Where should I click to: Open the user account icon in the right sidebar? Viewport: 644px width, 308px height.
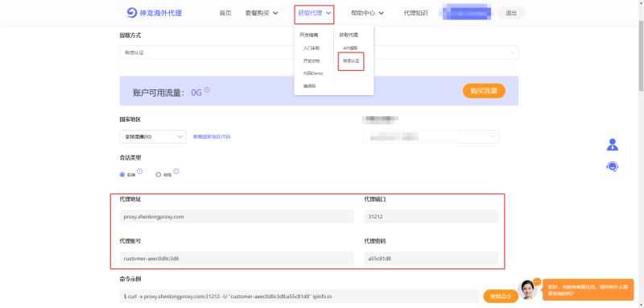[x=613, y=145]
